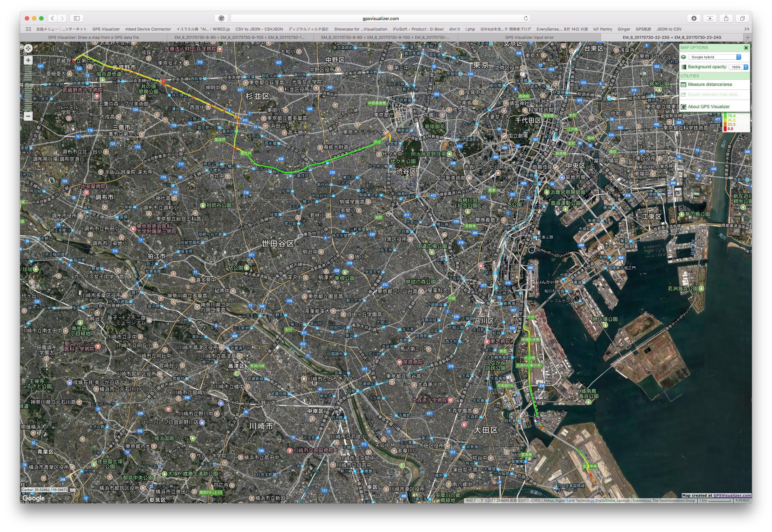This screenshot has width=772, height=532.
Task: Show Favorites grid icon in bookmarks bar
Action: [x=28, y=29]
